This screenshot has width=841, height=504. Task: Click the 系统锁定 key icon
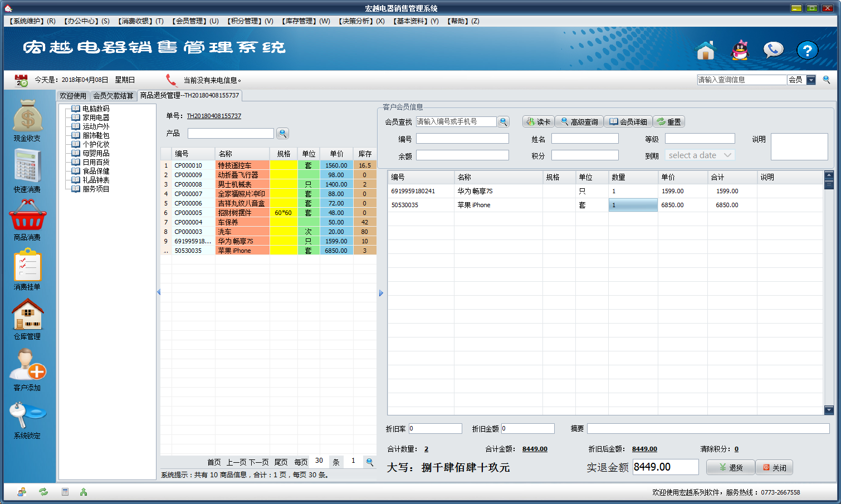(27, 415)
